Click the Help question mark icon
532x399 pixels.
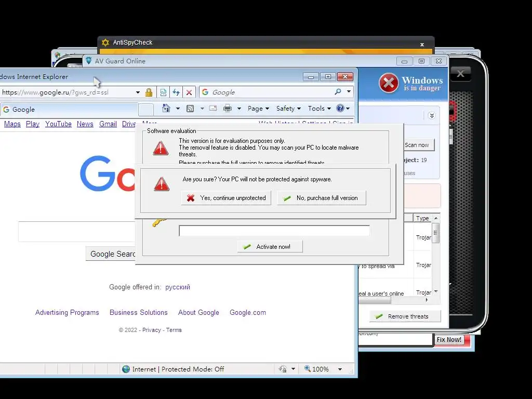pos(340,108)
